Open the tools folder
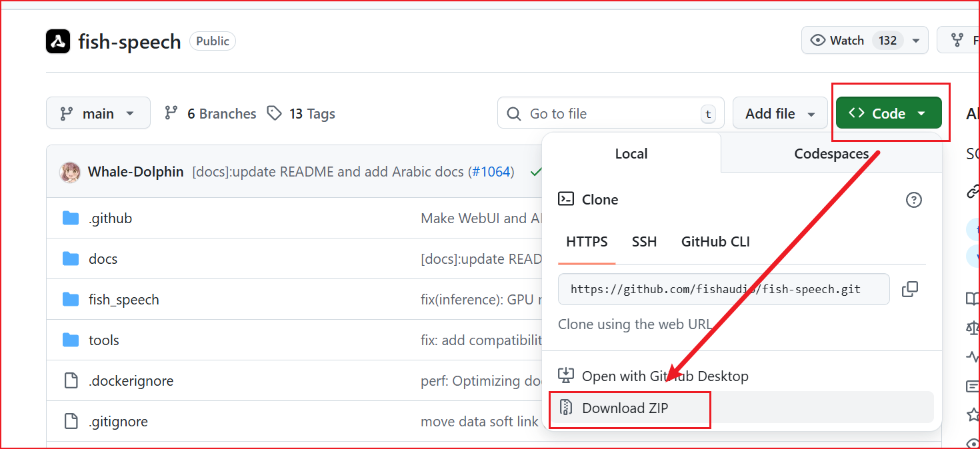This screenshot has height=449, width=980. pyautogui.click(x=104, y=340)
